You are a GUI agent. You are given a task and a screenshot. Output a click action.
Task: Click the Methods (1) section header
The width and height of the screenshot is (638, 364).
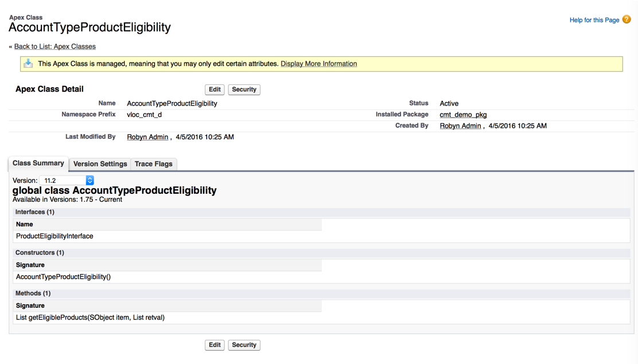pyautogui.click(x=321, y=293)
